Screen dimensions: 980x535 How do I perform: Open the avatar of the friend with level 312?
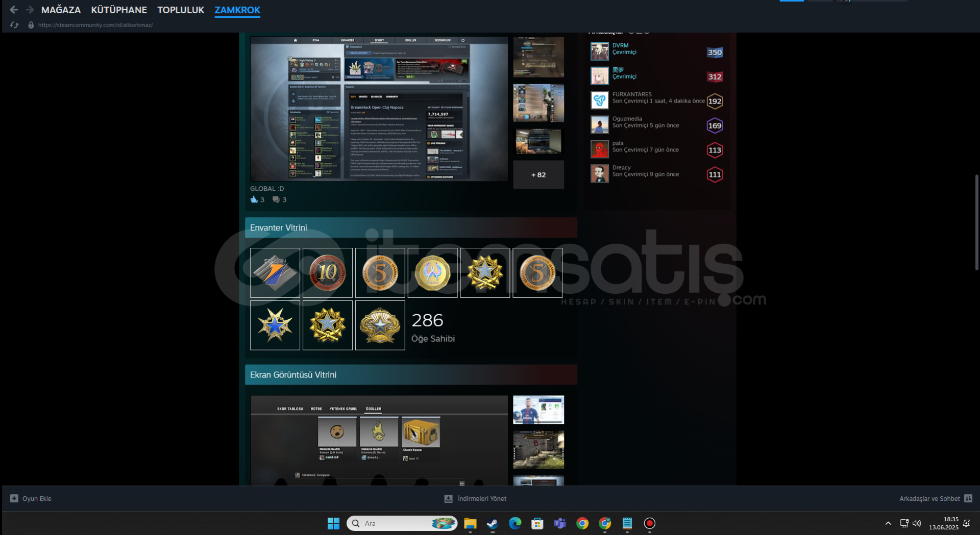(600, 76)
